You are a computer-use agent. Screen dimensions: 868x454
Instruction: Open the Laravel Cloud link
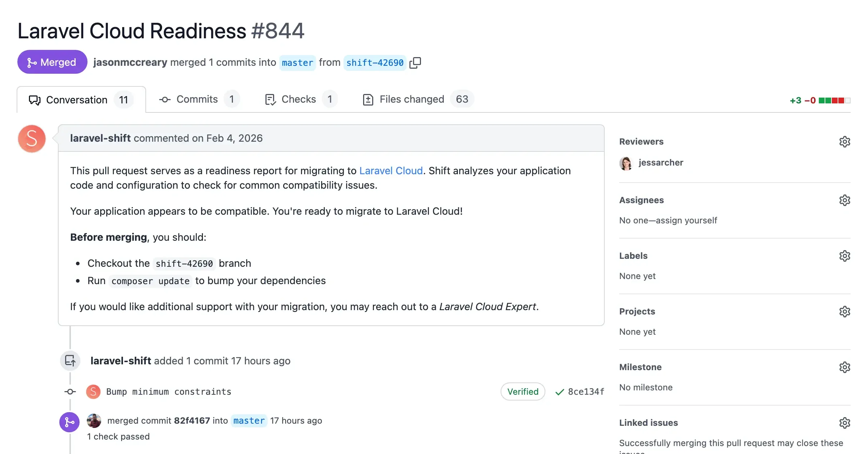[391, 171]
